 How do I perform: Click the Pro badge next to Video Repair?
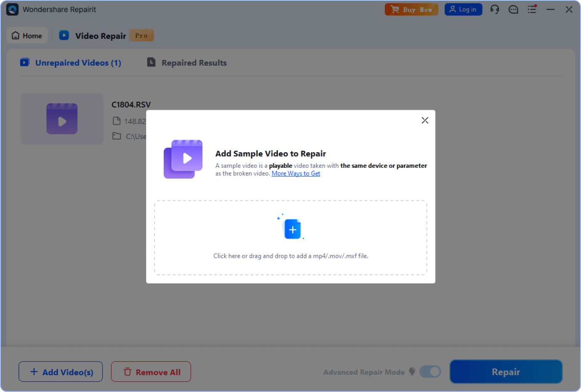[x=141, y=35]
